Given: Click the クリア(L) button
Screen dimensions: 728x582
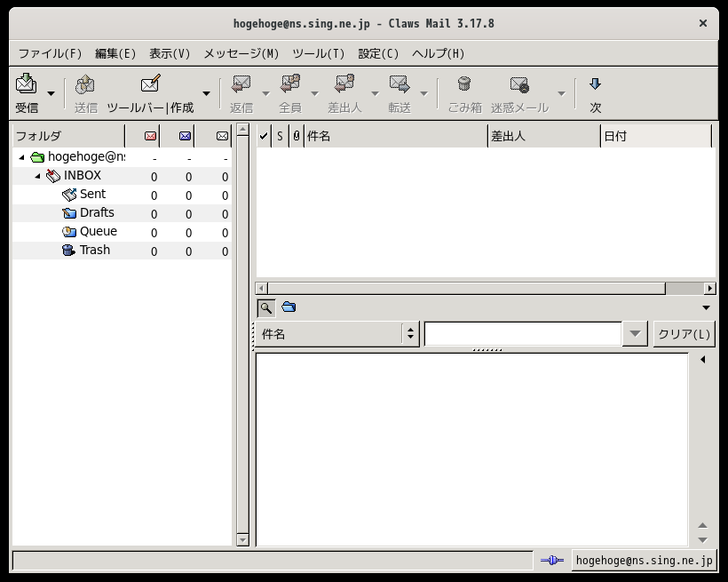Looking at the screenshot, I should tap(684, 334).
